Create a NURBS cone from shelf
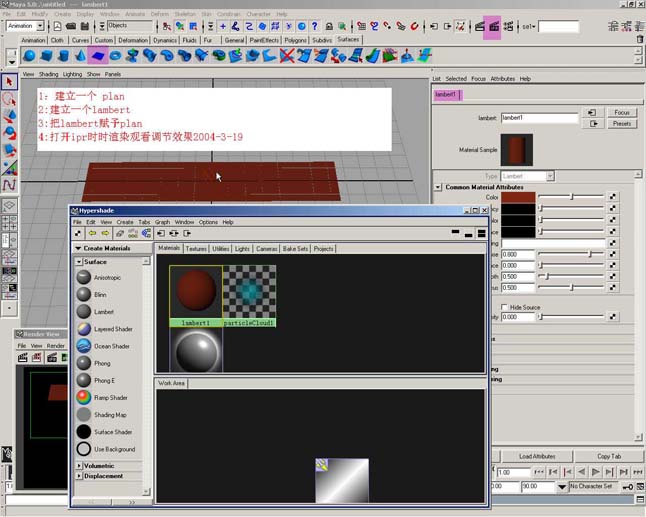 coord(81,55)
